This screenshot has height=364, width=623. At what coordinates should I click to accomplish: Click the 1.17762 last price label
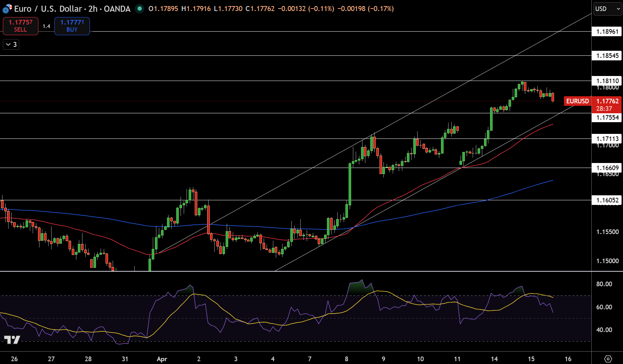(607, 101)
